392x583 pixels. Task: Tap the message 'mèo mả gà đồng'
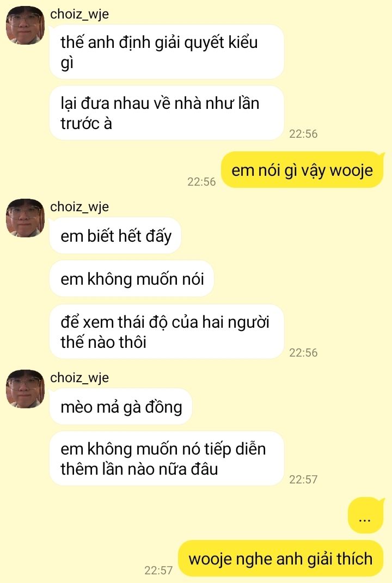pyautogui.click(x=121, y=407)
